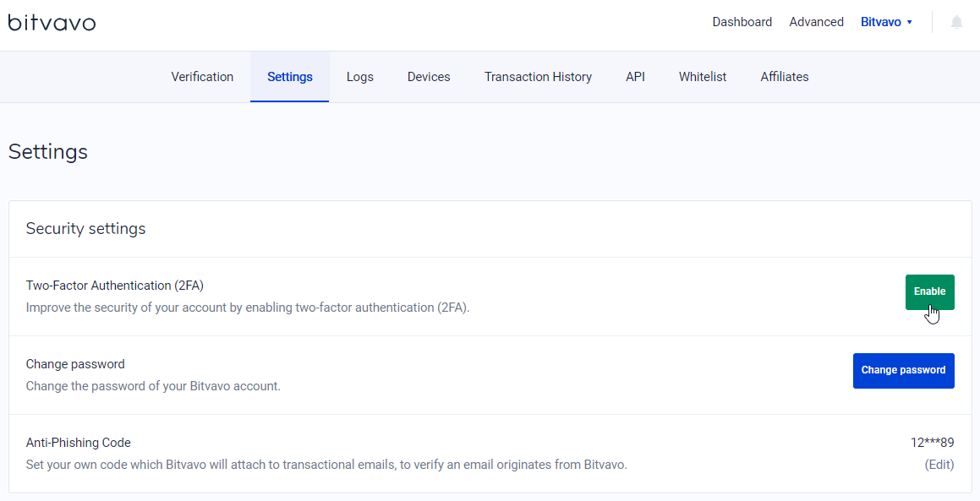Open the Advanced trading view

[x=816, y=22]
